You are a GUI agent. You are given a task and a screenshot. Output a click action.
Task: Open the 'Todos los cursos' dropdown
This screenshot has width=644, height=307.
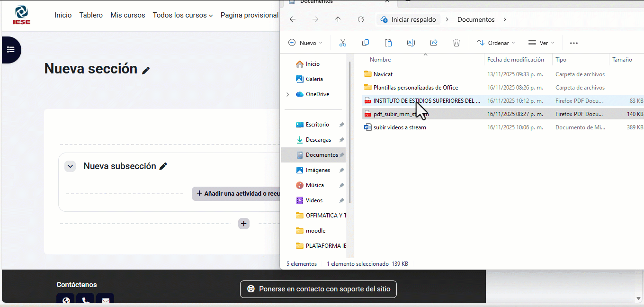pos(183,15)
